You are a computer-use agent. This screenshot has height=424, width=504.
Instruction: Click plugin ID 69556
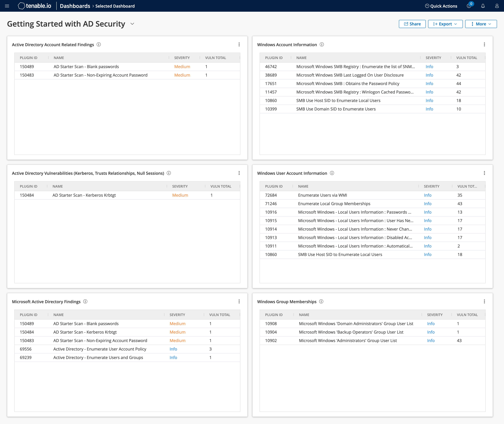coord(25,349)
